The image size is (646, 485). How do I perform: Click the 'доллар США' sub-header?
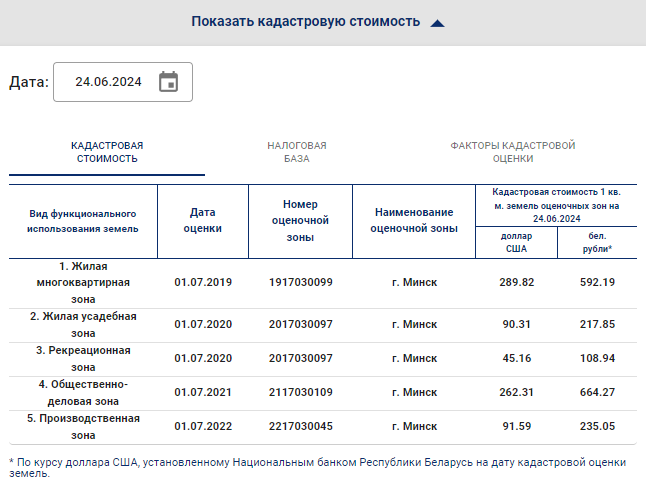click(516, 242)
